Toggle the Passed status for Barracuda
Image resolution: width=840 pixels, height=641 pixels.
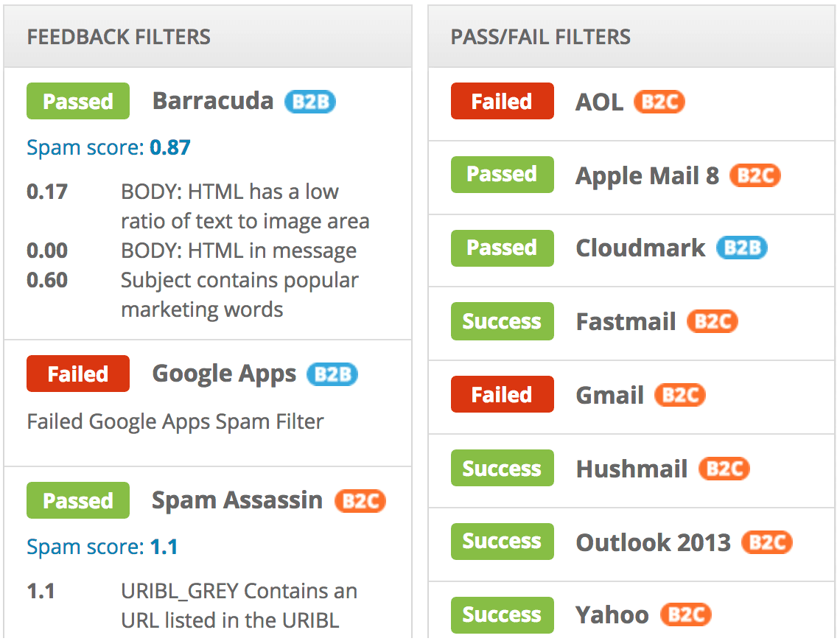pyautogui.click(x=77, y=101)
